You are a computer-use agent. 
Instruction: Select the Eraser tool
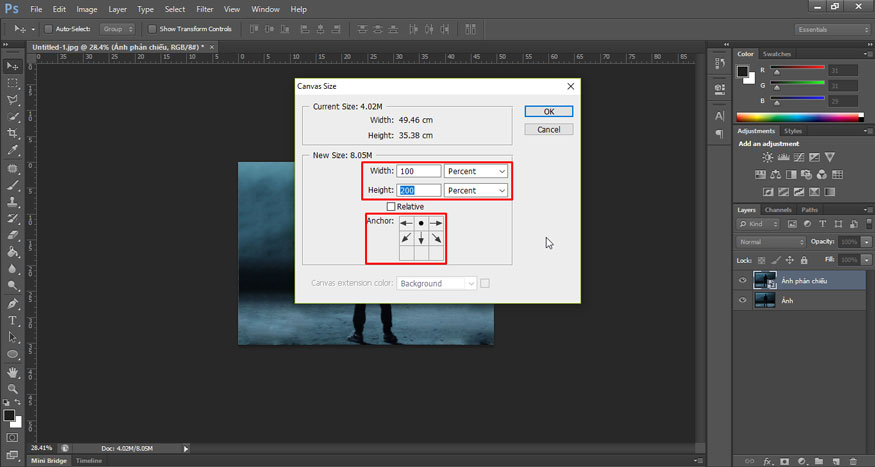pyautogui.click(x=12, y=235)
